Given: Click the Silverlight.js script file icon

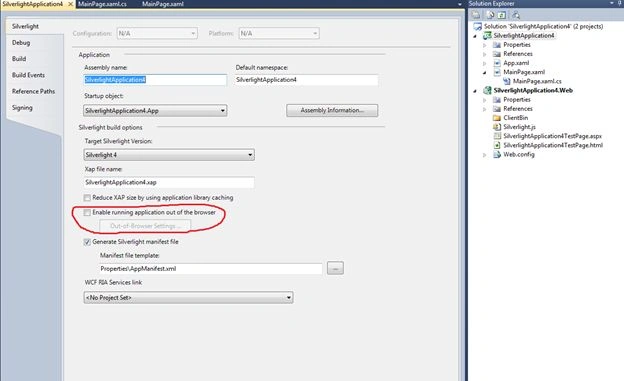Looking at the screenshot, I should (497, 127).
